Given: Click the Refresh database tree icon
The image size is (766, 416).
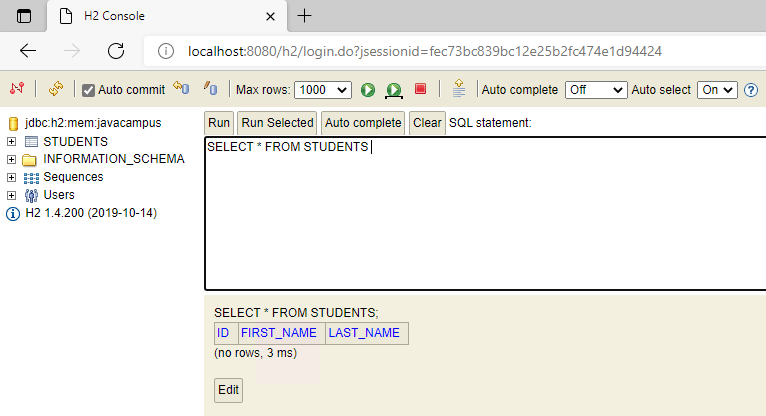Looking at the screenshot, I should click(56, 89).
